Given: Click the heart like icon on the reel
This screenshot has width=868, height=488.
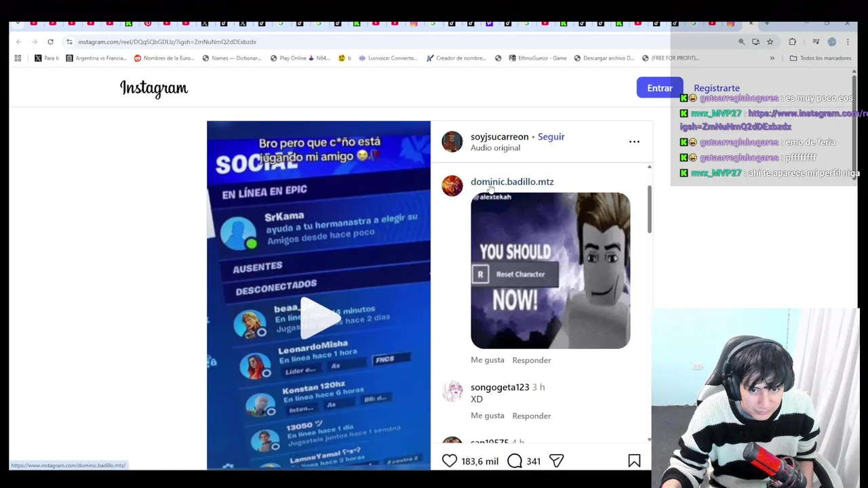Looking at the screenshot, I should point(449,461).
